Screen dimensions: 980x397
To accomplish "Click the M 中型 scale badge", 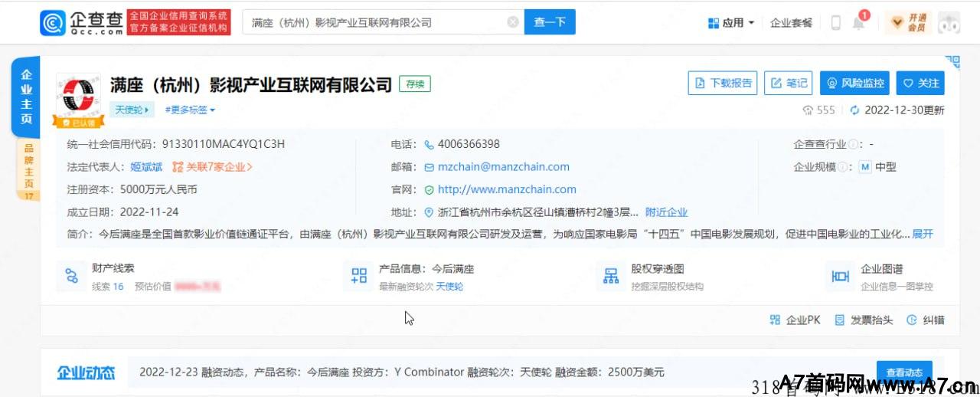I will pos(877,166).
